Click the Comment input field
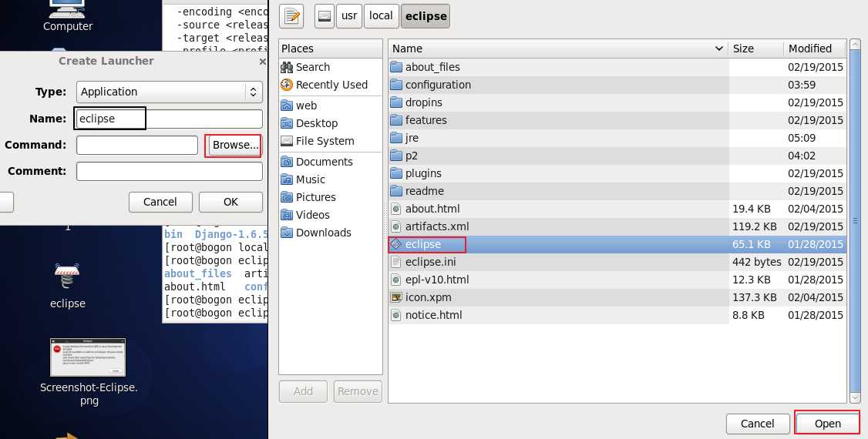 pyautogui.click(x=170, y=172)
